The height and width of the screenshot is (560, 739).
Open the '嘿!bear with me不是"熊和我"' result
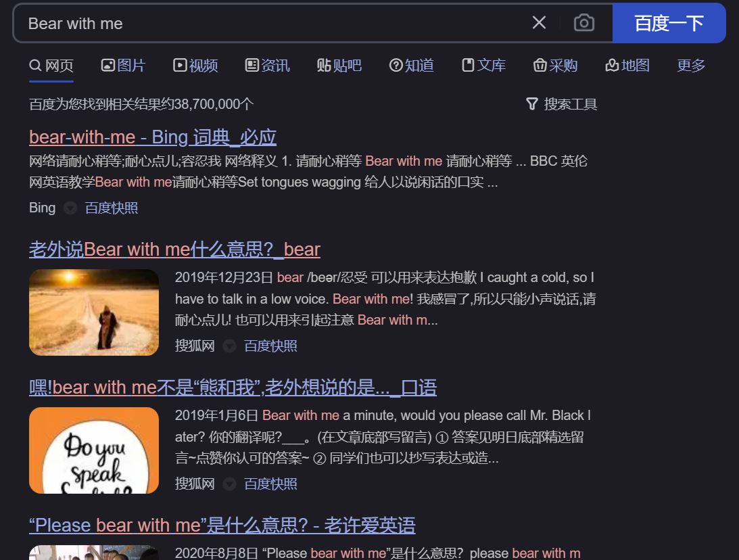coord(233,387)
